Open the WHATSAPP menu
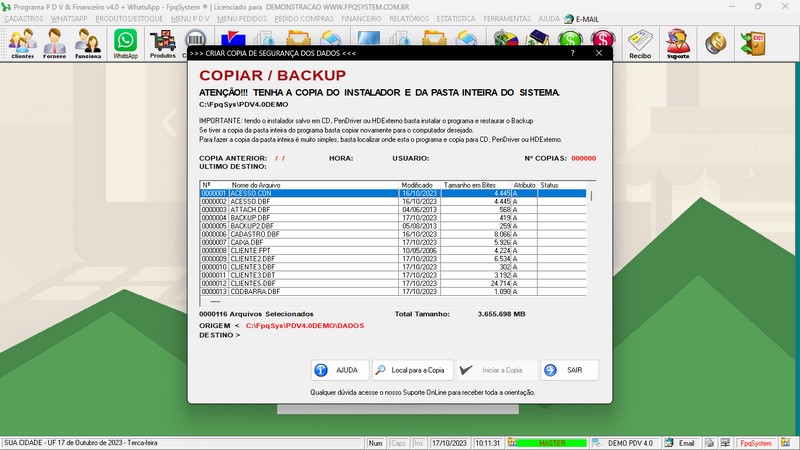 pyautogui.click(x=69, y=19)
